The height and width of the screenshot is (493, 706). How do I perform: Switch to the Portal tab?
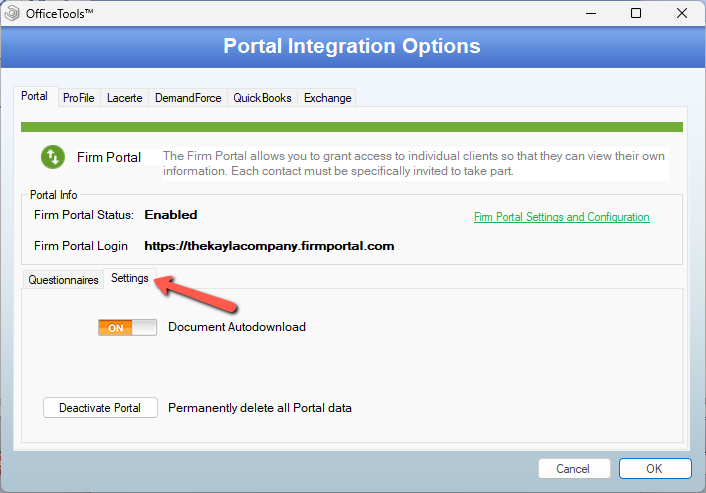[x=34, y=96]
